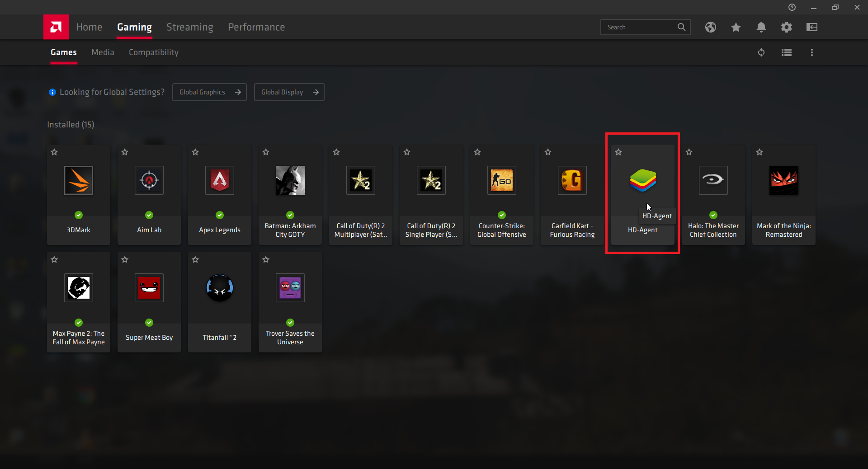Toggle the sidebar panel icon

812,27
